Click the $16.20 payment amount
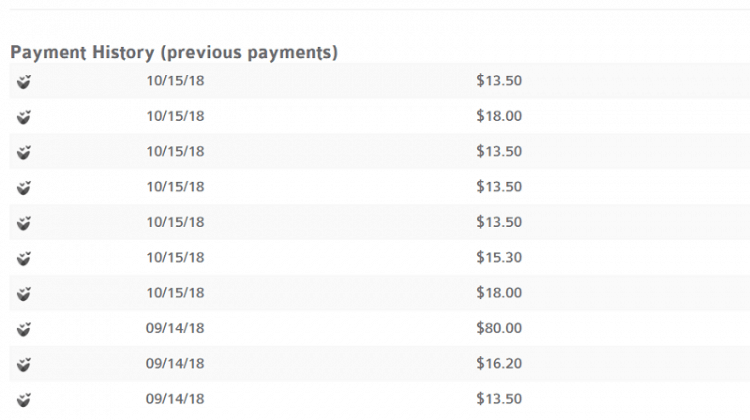The image size is (750, 420). [x=499, y=364]
